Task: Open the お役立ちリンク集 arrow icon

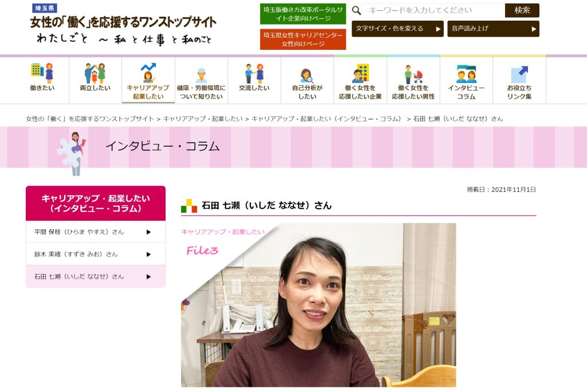Action: coord(519,74)
